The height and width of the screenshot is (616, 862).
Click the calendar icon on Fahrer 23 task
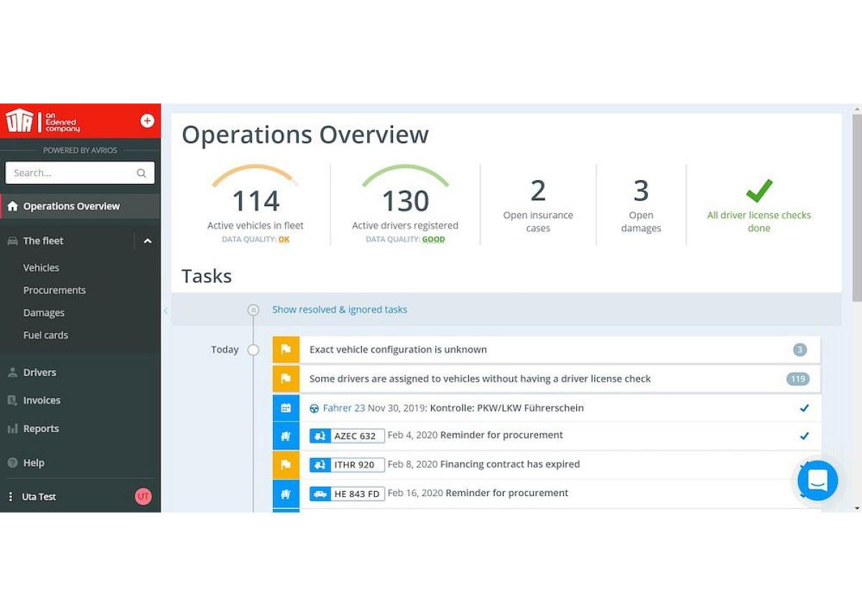(286, 408)
